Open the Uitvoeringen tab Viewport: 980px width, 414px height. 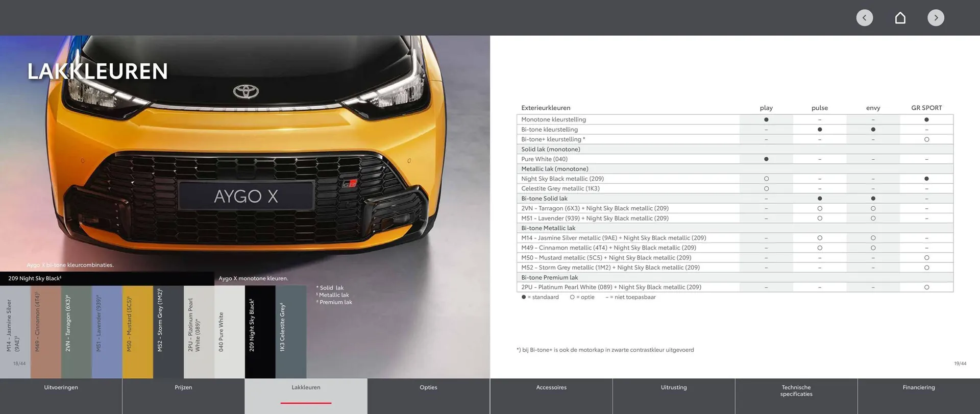coord(61,396)
